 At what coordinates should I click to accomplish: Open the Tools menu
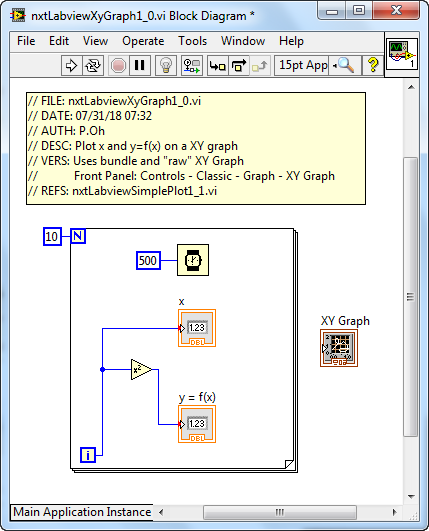point(192,41)
